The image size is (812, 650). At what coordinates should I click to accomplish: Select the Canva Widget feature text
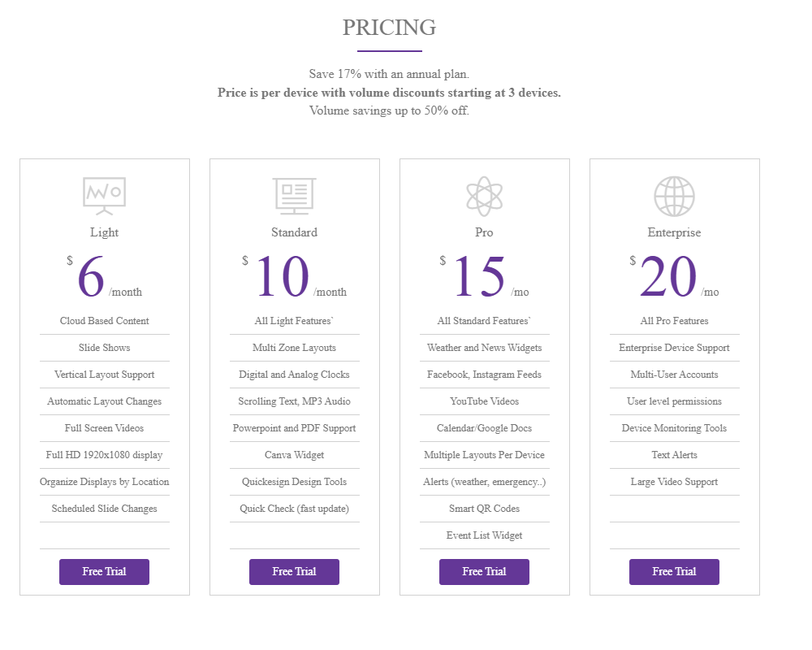[294, 455]
